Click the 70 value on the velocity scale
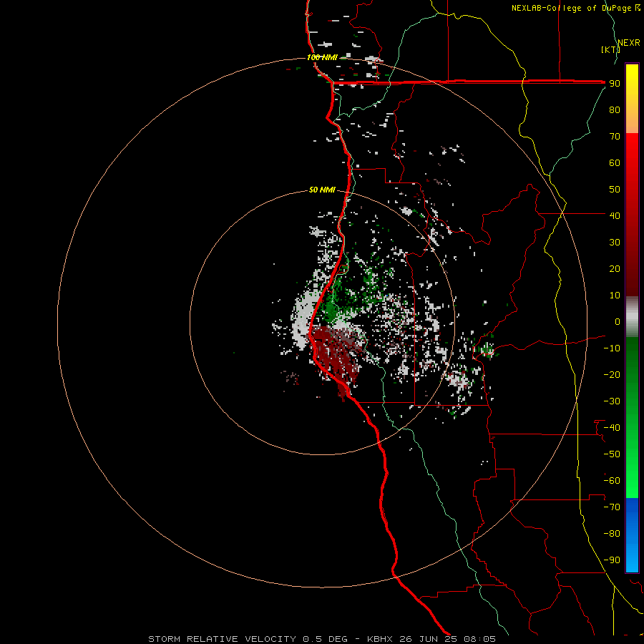644x644 pixels. pyautogui.click(x=615, y=137)
